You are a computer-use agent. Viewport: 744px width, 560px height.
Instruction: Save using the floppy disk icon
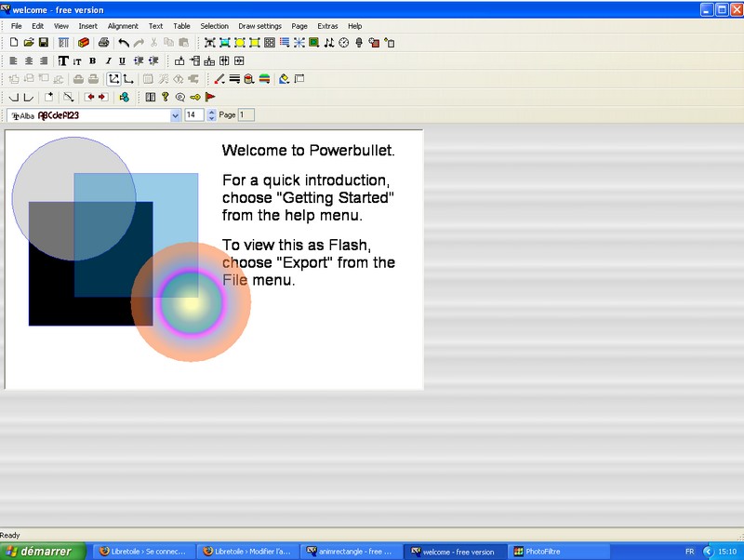click(43, 43)
